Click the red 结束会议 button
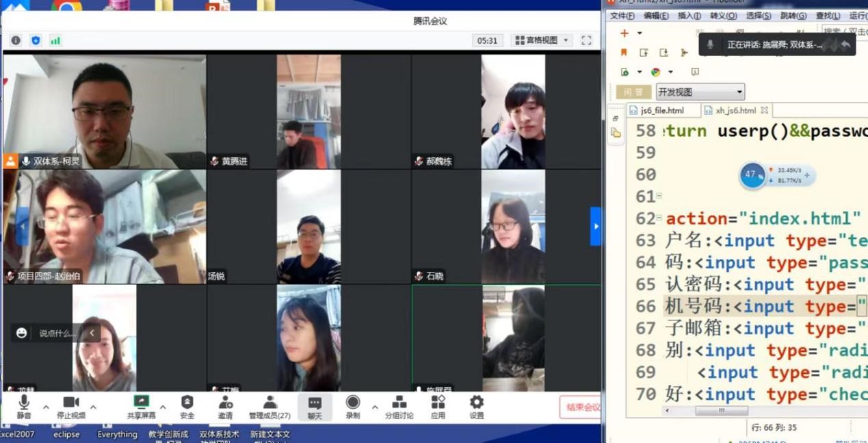The height and width of the screenshot is (443, 868). pos(581,407)
